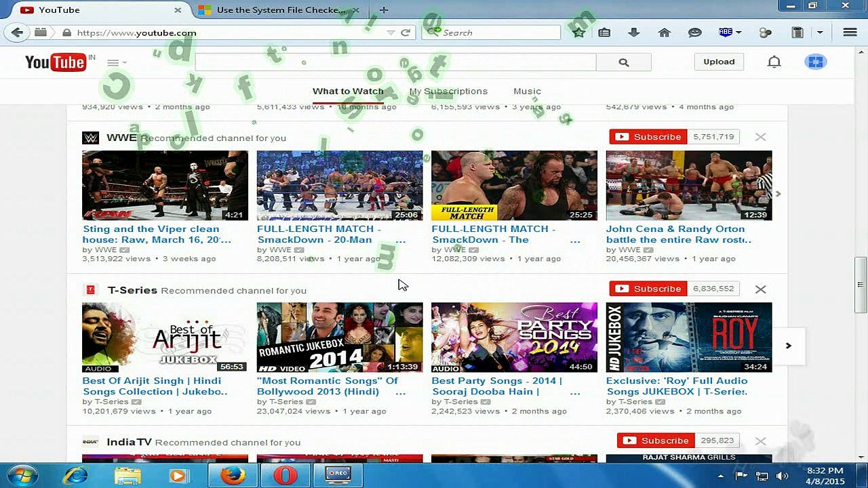This screenshot has height=488, width=868.
Task: Click the YouTube search magnifier button
Action: coord(624,62)
